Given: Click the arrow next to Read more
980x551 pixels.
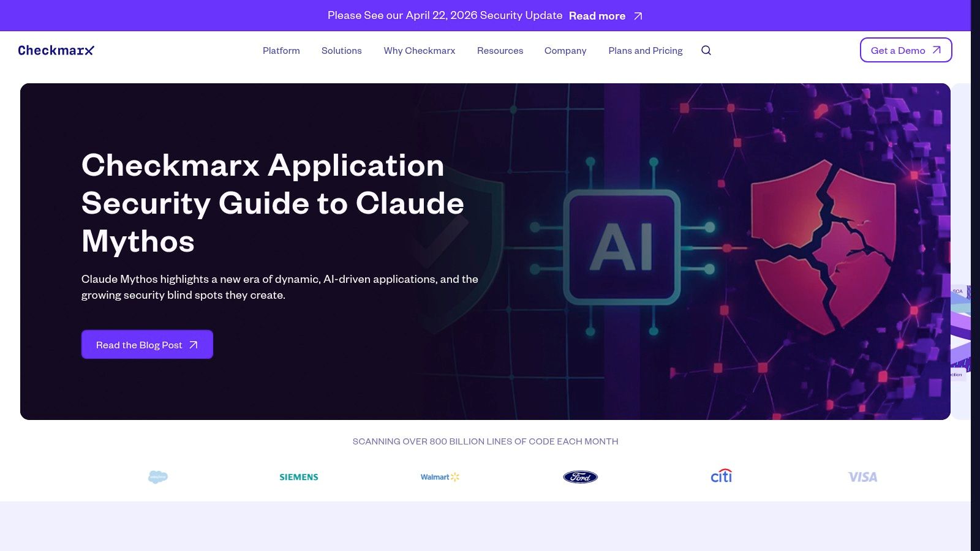Looking at the screenshot, I should [638, 16].
